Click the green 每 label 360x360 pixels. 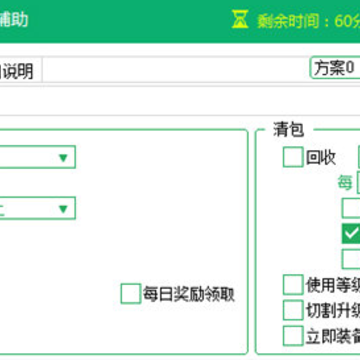tap(345, 182)
